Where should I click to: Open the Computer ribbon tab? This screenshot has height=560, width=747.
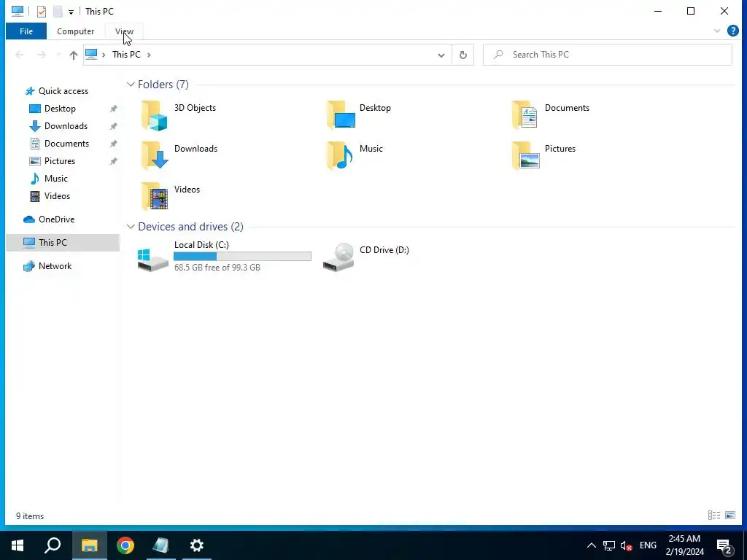[76, 31]
